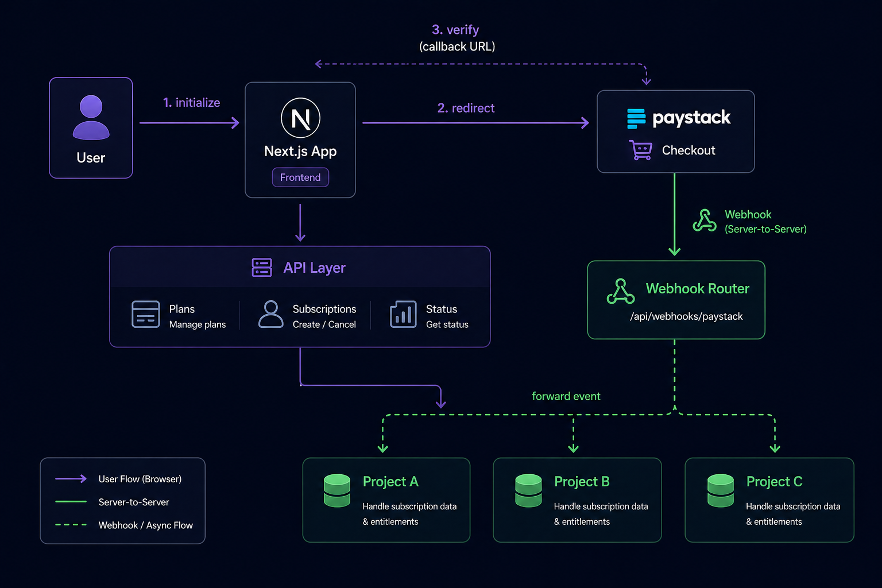882x588 pixels.
Task: Click the forward event label
Action: point(566,396)
